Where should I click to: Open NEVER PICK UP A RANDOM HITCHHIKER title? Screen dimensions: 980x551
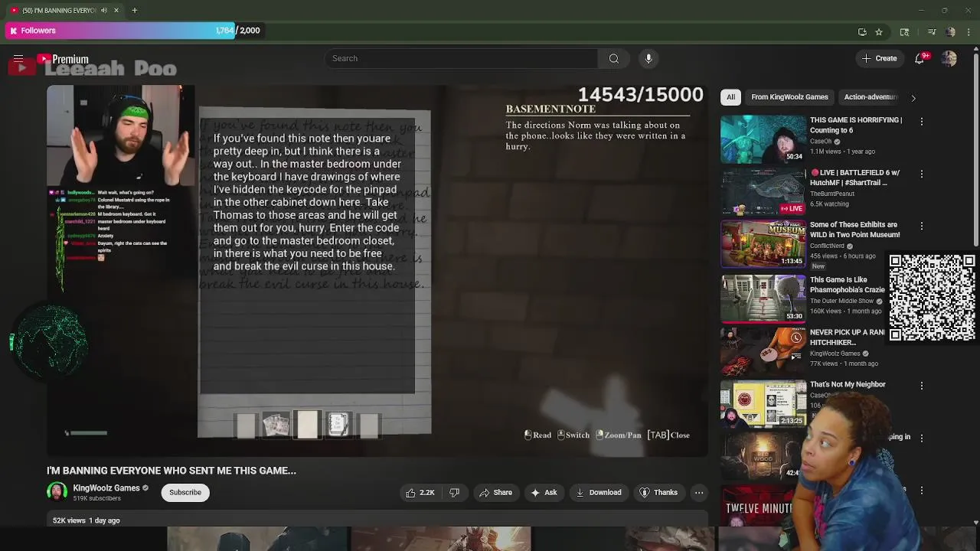[x=848, y=337]
